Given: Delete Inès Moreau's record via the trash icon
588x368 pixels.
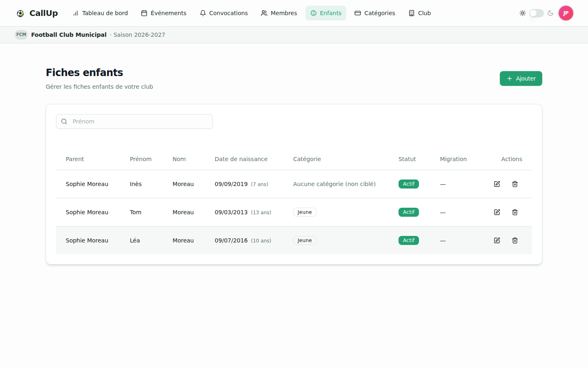Looking at the screenshot, I should tap(515, 184).
